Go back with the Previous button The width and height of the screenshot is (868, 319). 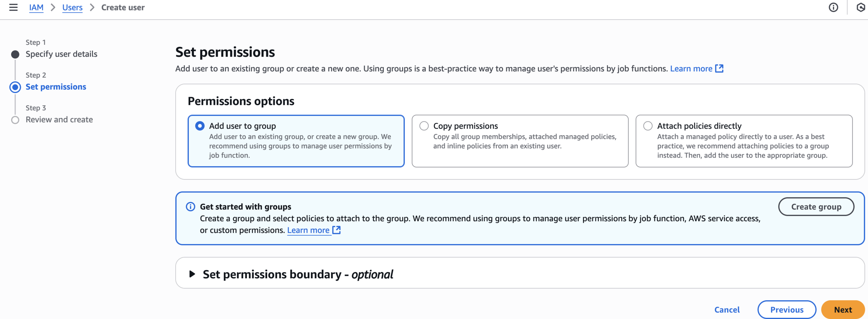(787, 310)
